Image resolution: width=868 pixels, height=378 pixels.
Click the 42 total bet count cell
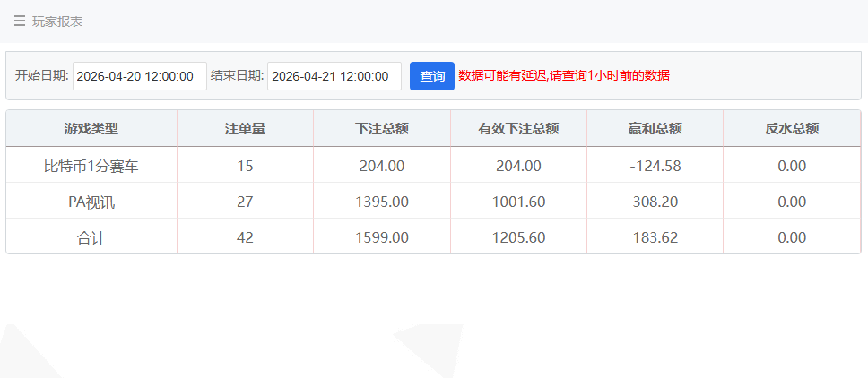pos(245,237)
